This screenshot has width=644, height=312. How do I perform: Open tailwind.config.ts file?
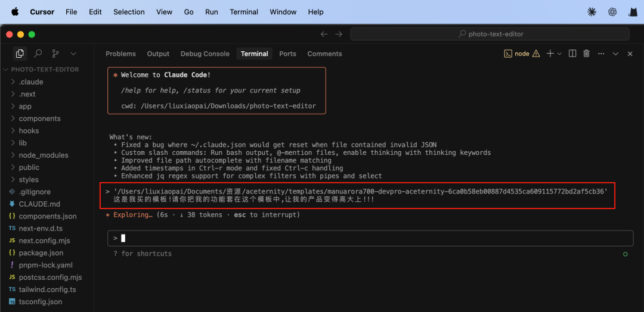tap(48, 289)
